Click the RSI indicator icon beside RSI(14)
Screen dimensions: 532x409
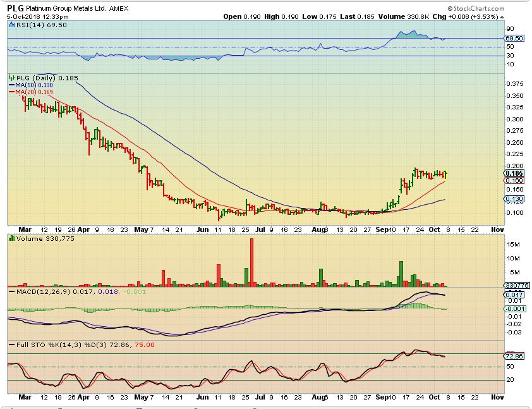[x=12, y=25]
